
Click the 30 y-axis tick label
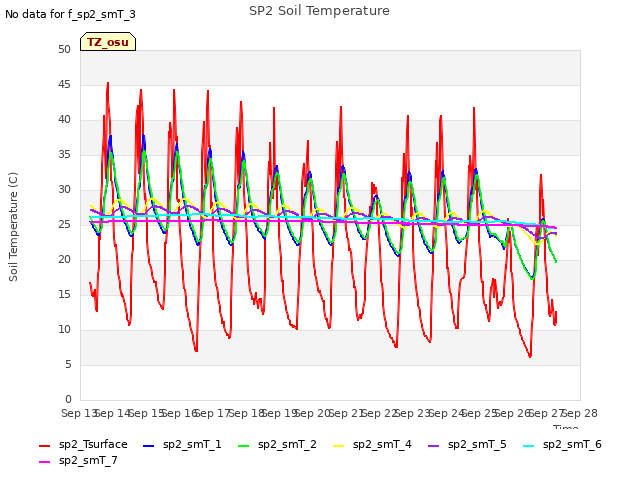pyautogui.click(x=64, y=190)
